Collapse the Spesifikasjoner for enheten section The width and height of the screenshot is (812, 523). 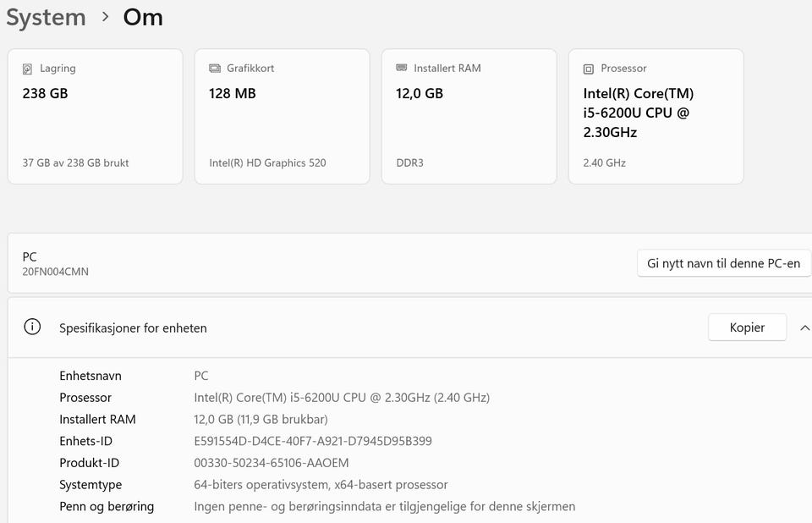pos(804,328)
